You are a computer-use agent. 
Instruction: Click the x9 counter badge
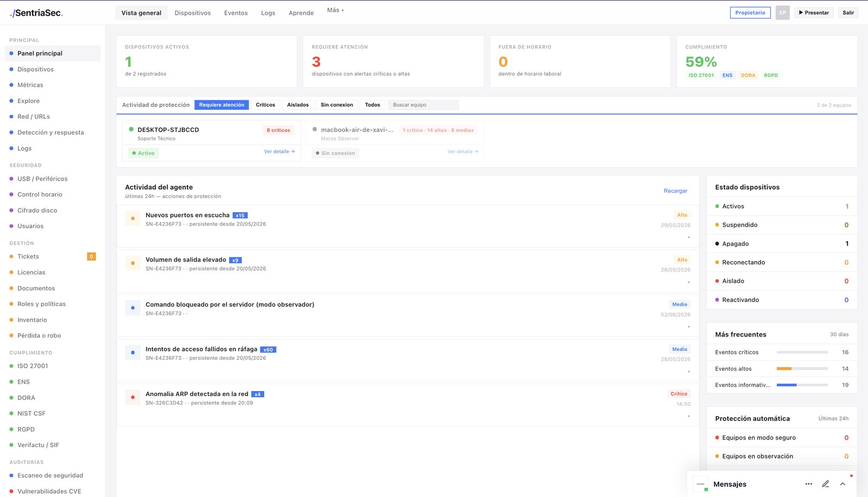(235, 260)
